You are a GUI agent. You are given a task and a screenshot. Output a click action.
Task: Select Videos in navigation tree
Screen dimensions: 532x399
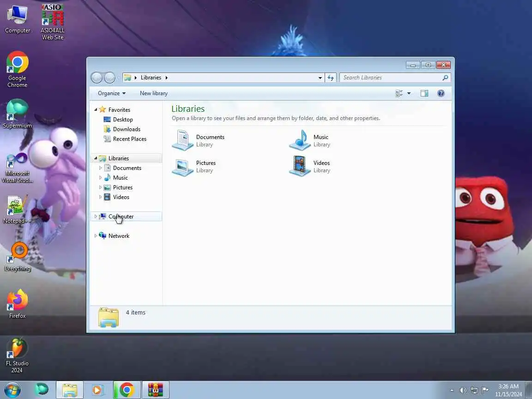pos(121,197)
